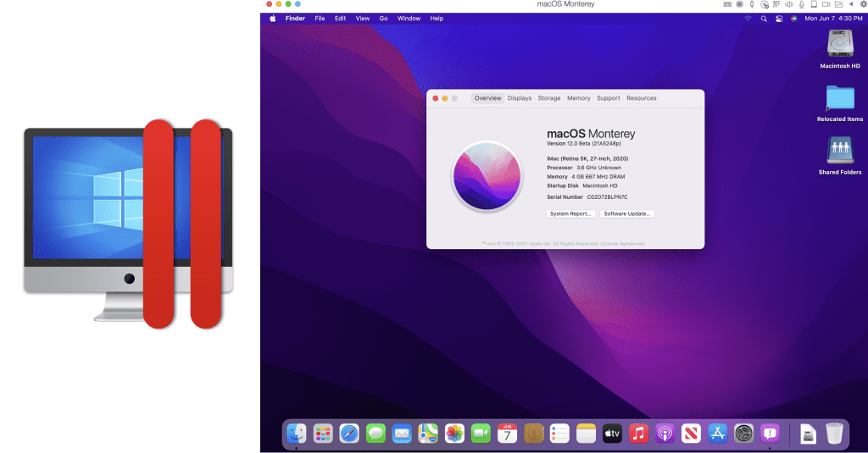The width and height of the screenshot is (868, 453).
Task: Open Podcasts app in the Dock
Action: [x=665, y=434]
